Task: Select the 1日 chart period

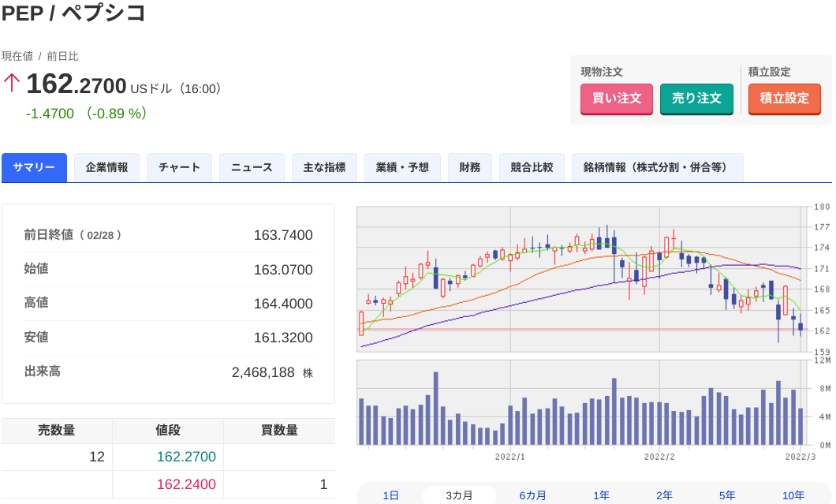Action: [391, 495]
